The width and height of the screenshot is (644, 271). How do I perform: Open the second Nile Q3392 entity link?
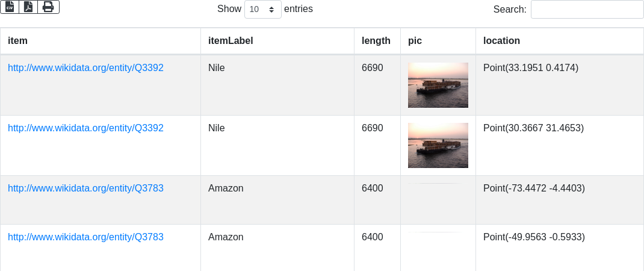pos(85,128)
